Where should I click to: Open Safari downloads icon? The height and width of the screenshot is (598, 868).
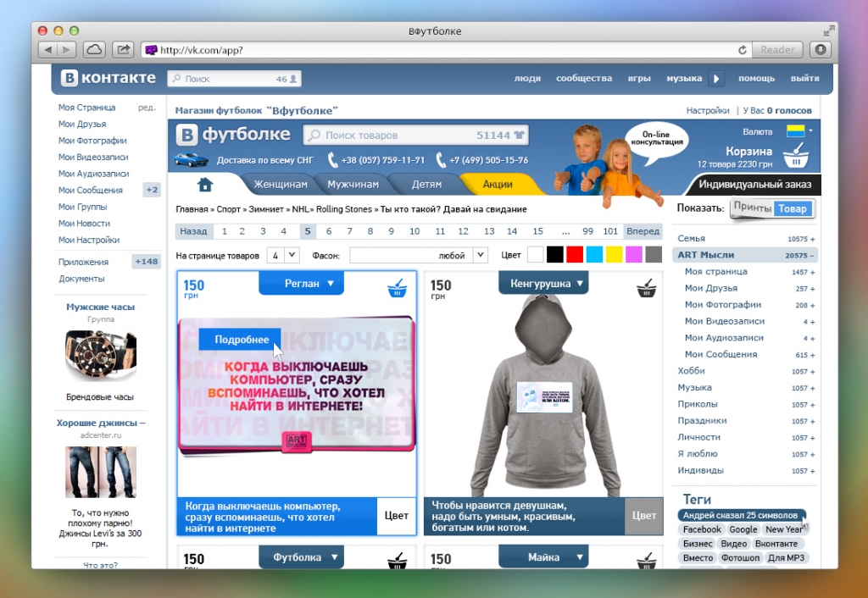point(821,50)
